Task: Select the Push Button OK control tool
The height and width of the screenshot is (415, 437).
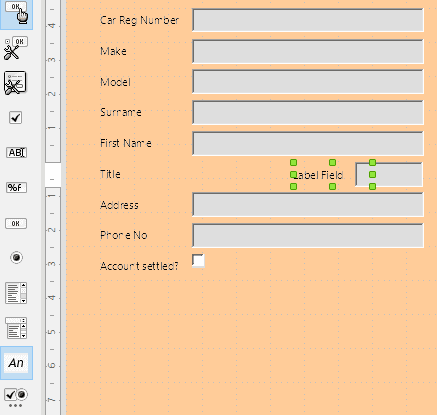Action: [x=16, y=223]
